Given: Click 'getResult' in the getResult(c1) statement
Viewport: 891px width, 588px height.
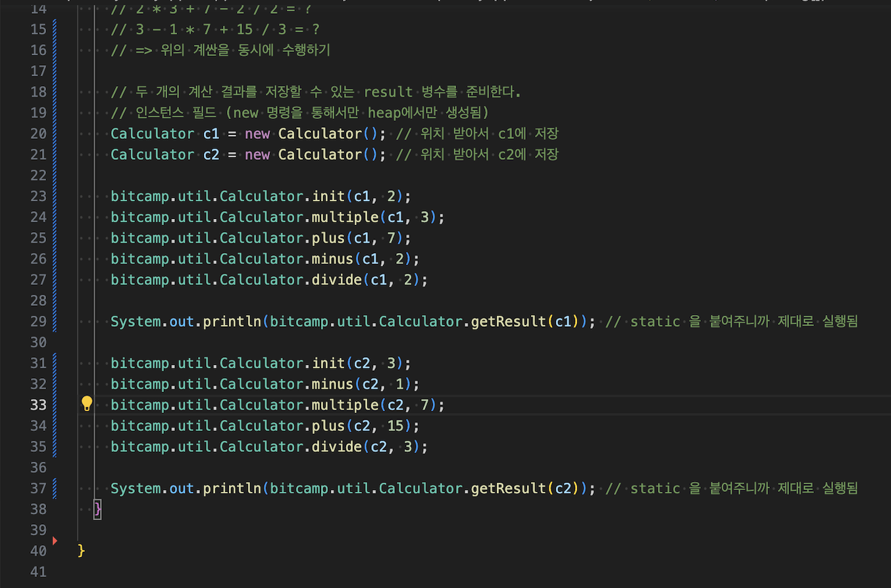Looking at the screenshot, I should [509, 322].
